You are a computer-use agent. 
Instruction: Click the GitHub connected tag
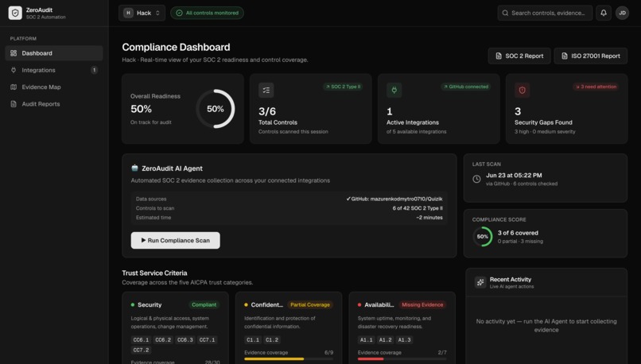pos(466,87)
